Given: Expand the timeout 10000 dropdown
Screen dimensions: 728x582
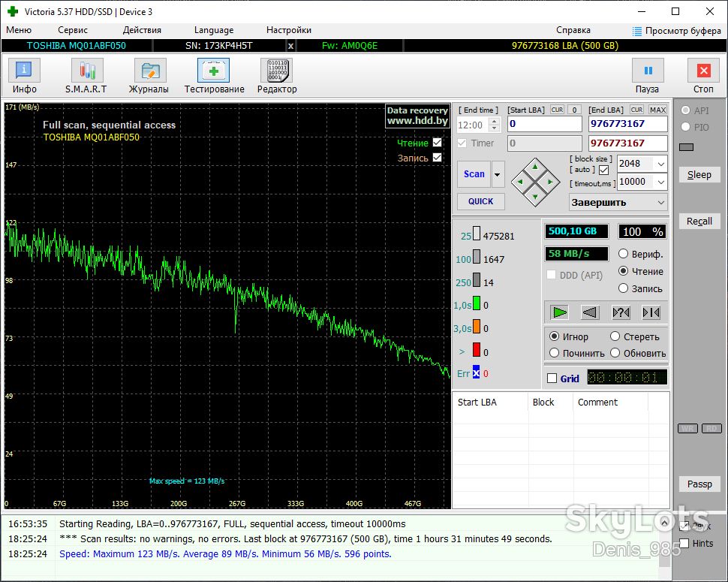Looking at the screenshot, I should (660, 182).
